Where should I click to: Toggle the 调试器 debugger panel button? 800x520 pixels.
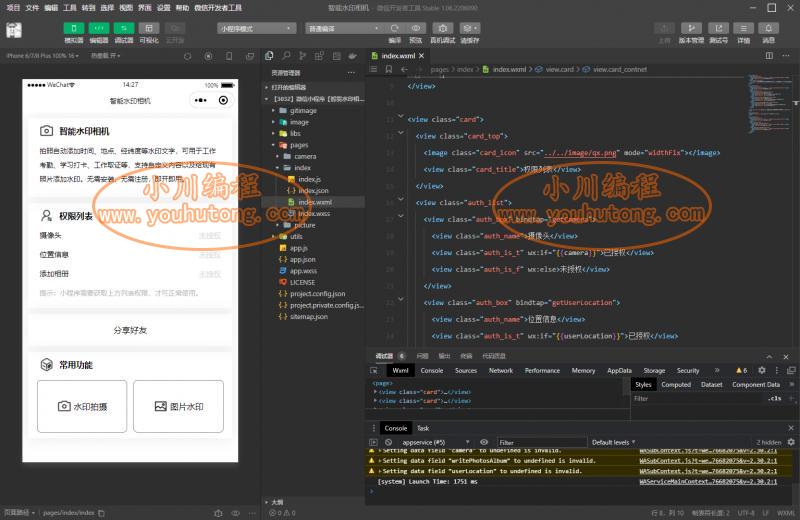click(123, 28)
